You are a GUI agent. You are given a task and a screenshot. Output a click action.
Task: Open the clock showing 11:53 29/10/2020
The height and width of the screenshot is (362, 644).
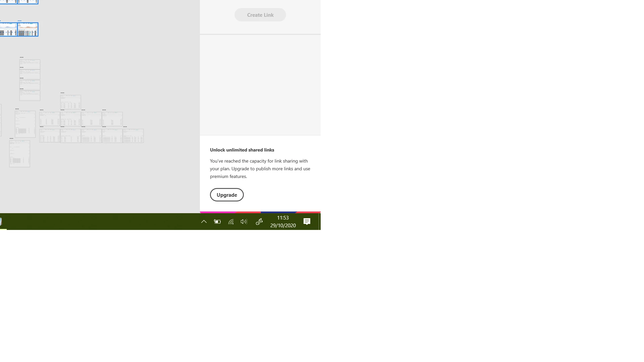coord(283,222)
